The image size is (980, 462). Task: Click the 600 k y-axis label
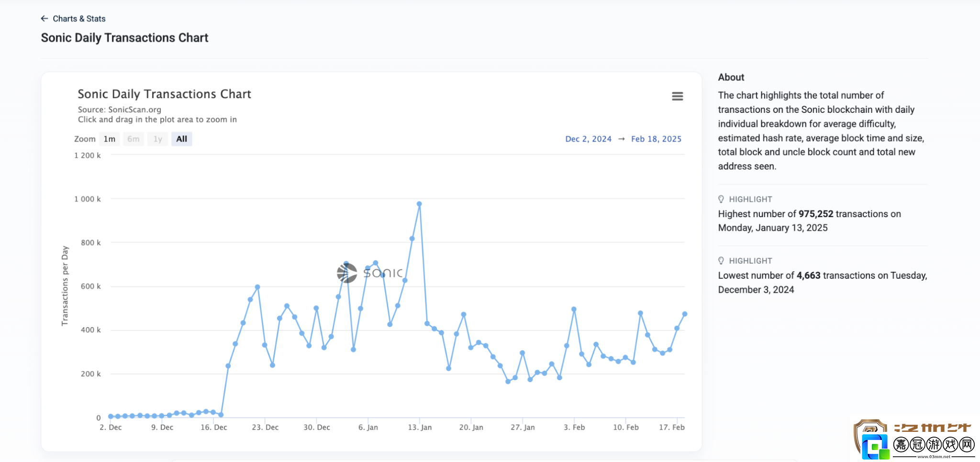pos(91,286)
